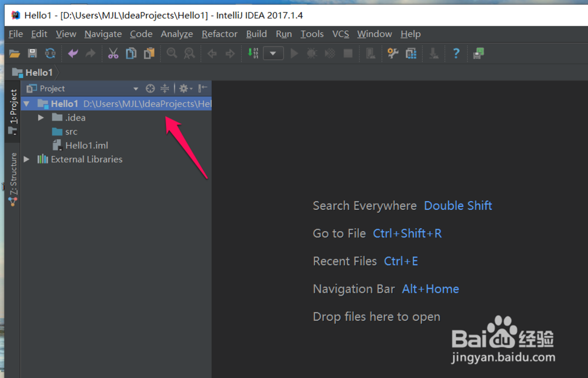Click the Stop square icon

[348, 53]
